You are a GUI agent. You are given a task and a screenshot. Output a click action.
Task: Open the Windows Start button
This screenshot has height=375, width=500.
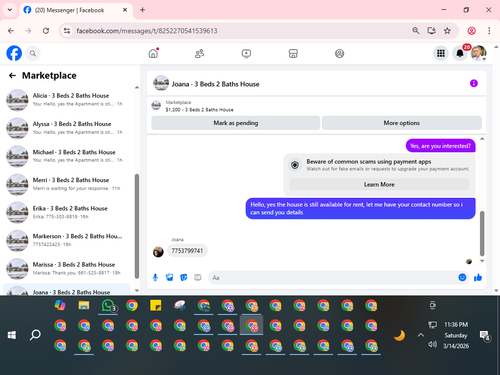(x=12, y=335)
